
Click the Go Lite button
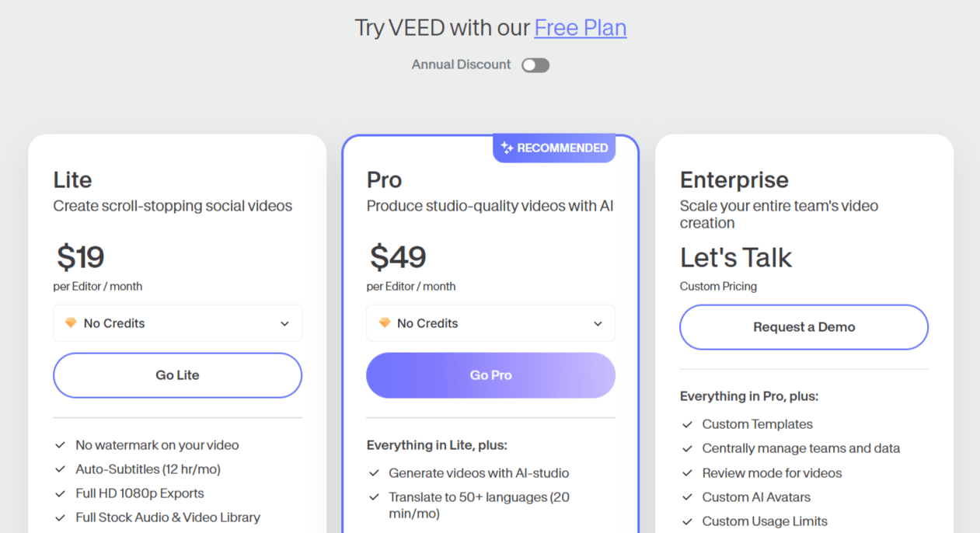tap(177, 375)
